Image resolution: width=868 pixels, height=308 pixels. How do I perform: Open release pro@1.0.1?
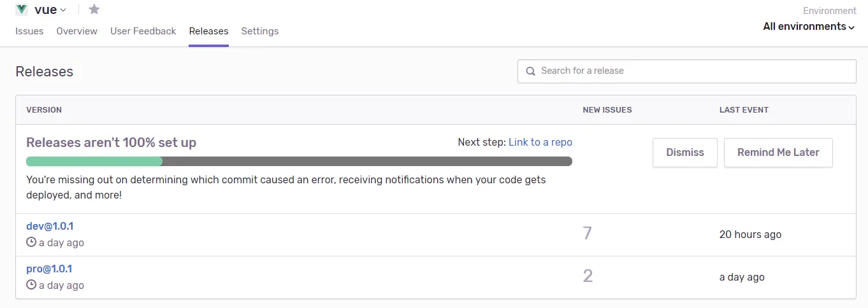pyautogui.click(x=49, y=269)
